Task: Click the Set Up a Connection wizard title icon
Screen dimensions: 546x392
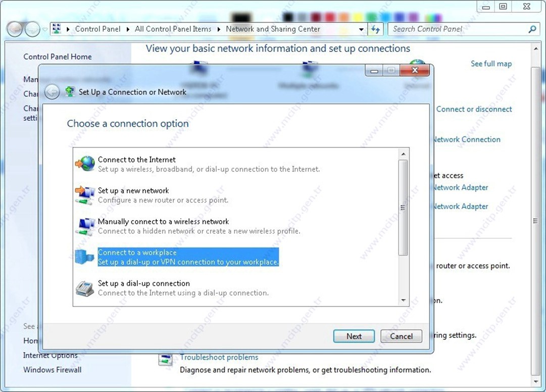Action: coord(70,92)
